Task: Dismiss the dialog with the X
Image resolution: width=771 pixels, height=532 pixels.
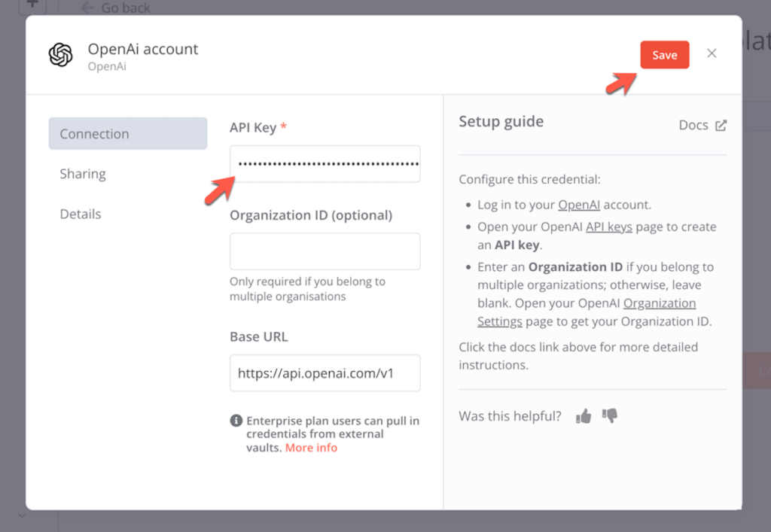Action: [x=712, y=53]
